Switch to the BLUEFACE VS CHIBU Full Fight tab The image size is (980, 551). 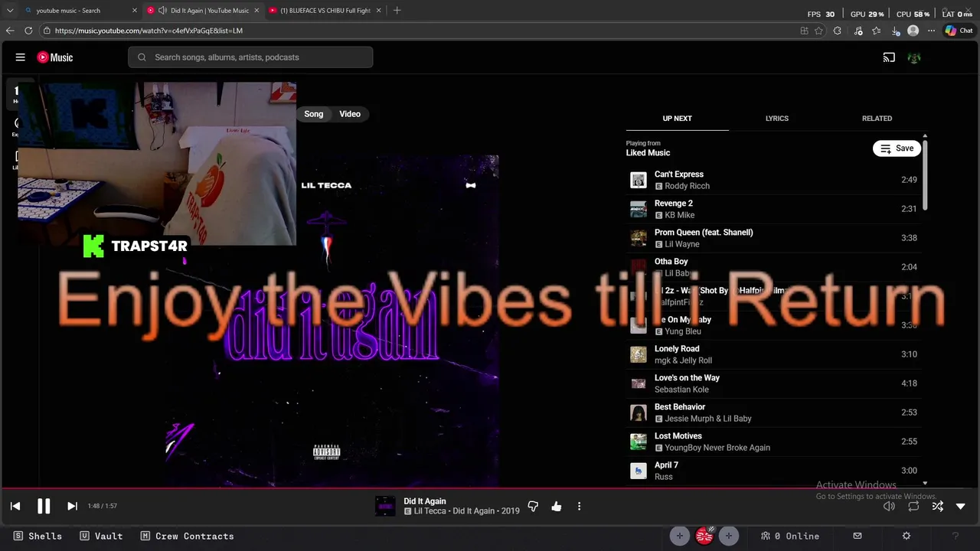pos(324,11)
